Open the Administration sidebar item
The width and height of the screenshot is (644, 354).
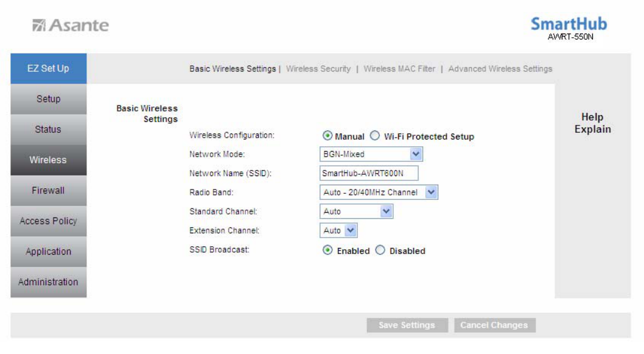coord(49,282)
